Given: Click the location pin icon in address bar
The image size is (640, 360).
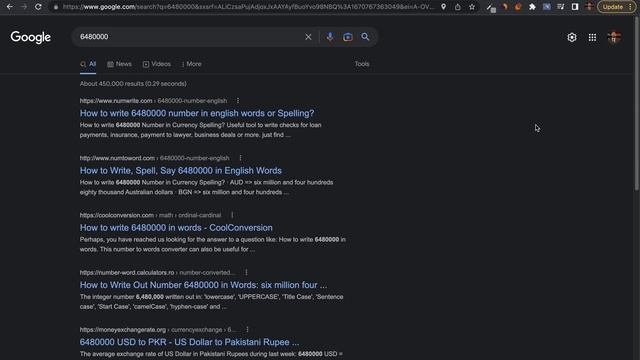Looking at the screenshot, I should [443, 7].
